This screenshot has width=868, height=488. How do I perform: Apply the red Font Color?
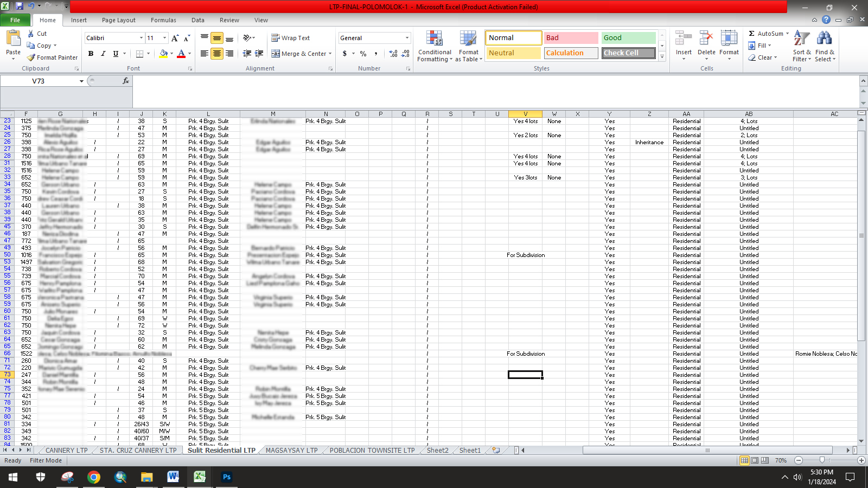click(181, 54)
